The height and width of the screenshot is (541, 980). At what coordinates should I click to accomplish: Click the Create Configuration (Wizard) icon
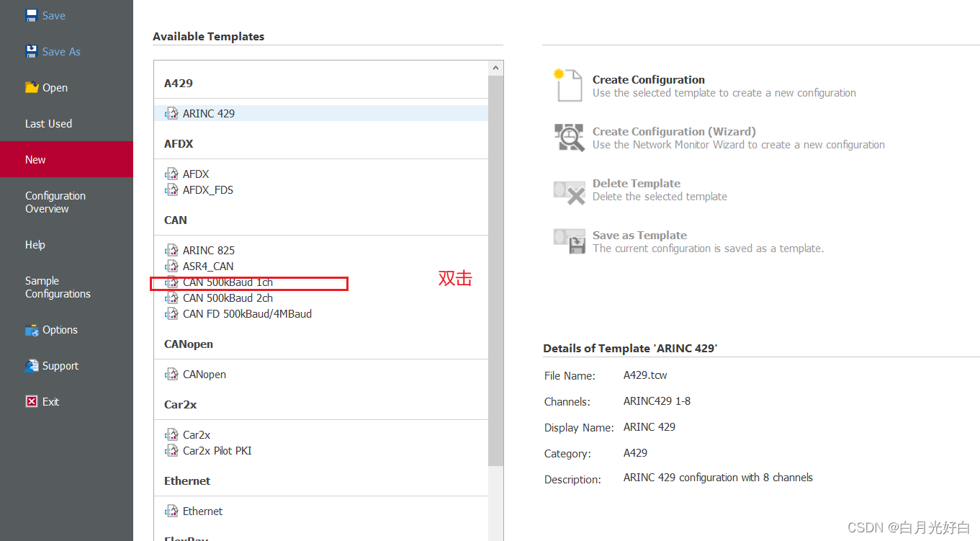pyautogui.click(x=569, y=137)
